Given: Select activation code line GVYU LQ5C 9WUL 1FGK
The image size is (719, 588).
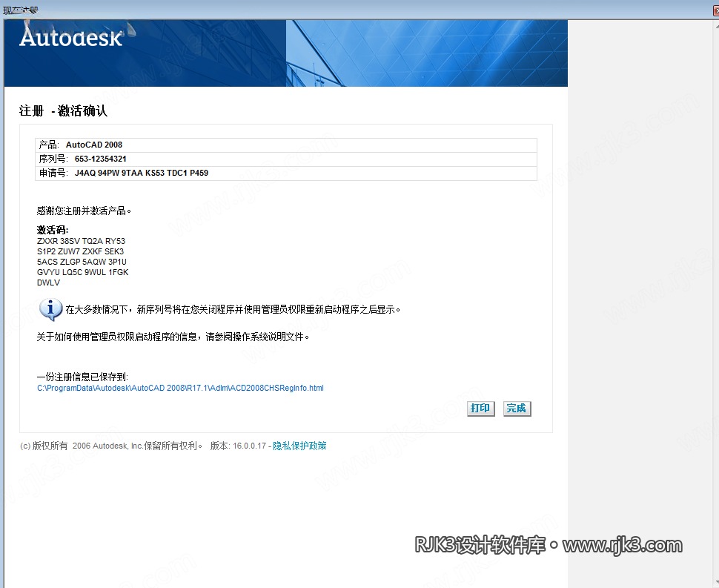Looking at the screenshot, I should pos(82,272).
